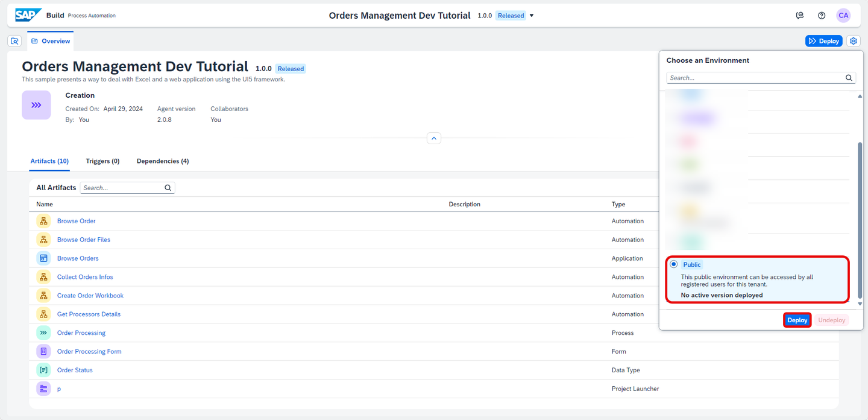This screenshot has width=868, height=420.
Task: Click the Browse Orders application icon
Action: pyautogui.click(x=43, y=258)
